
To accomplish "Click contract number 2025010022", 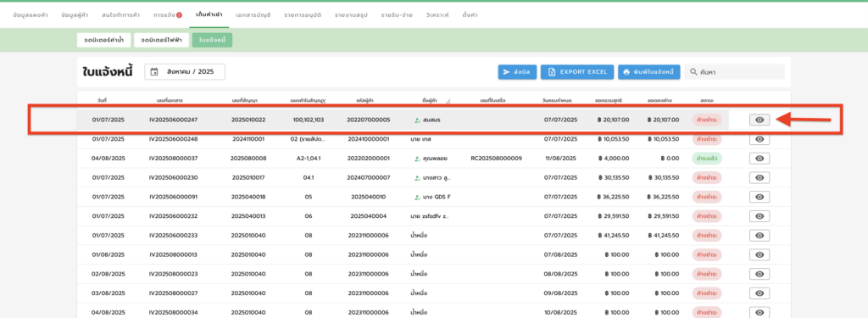I will 248,120.
